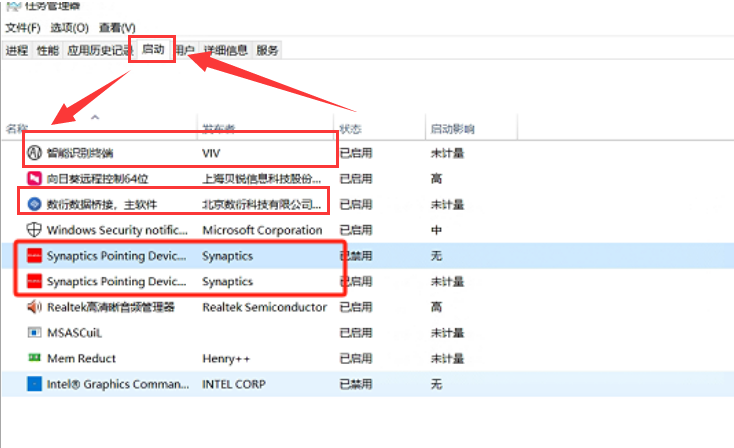Image resolution: width=734 pixels, height=448 pixels.
Task: Select the Intel® Graphics Comman... entry name
Action: 118,384
